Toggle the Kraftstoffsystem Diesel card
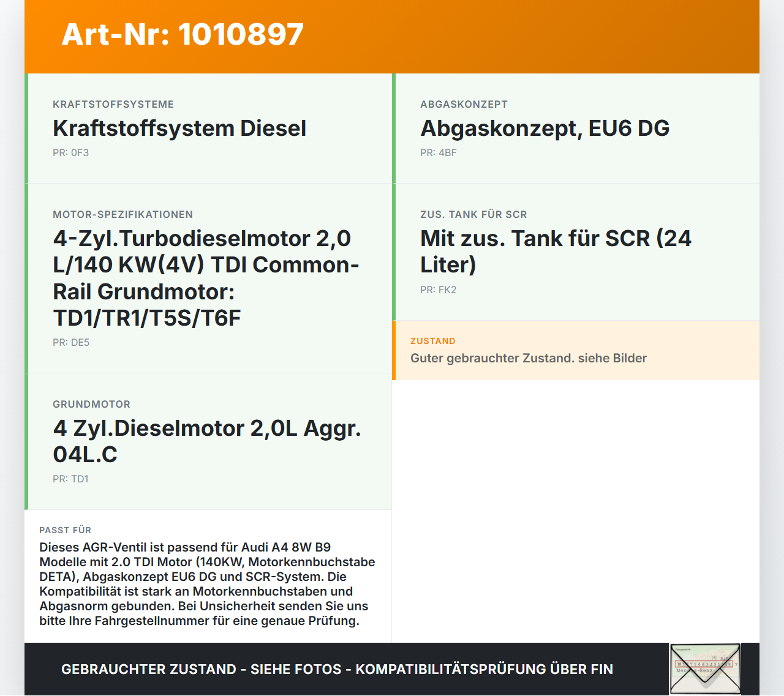This screenshot has width=784, height=696. [x=208, y=128]
